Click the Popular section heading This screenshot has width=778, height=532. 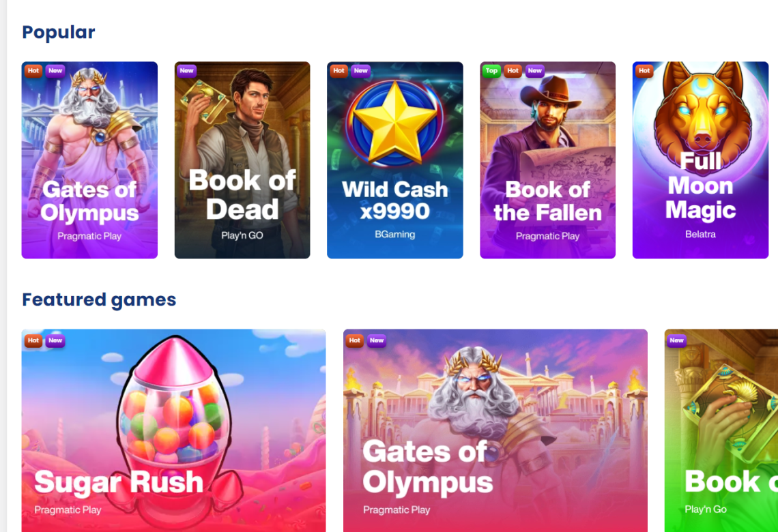59,32
